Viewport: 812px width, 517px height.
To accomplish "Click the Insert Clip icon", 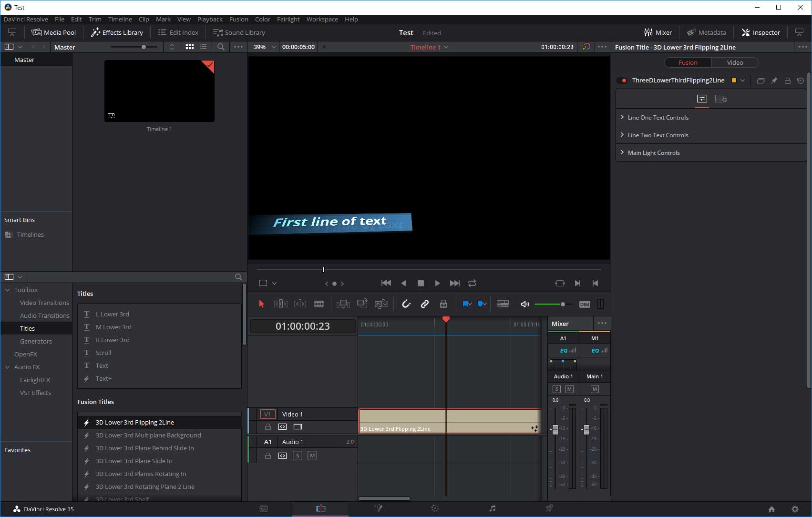I will pyautogui.click(x=343, y=304).
